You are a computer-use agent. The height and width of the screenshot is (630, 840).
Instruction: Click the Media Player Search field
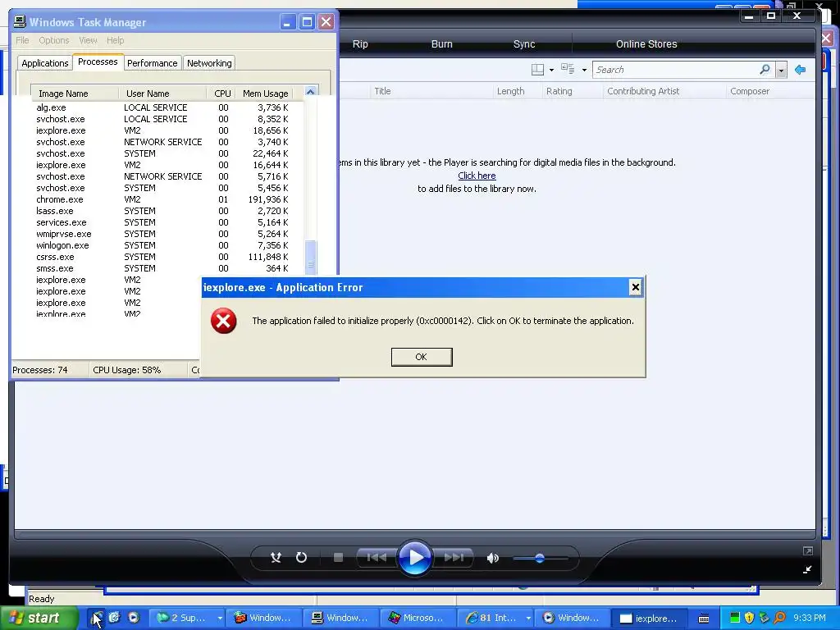pyautogui.click(x=675, y=70)
